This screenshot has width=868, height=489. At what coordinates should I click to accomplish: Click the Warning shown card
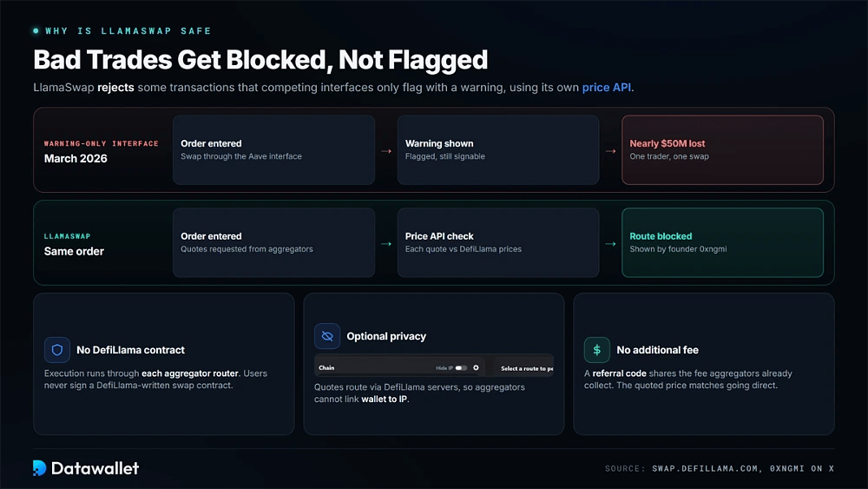[x=498, y=150]
